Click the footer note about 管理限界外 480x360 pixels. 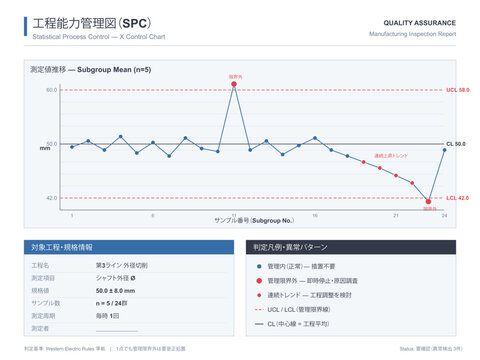click(x=150, y=349)
